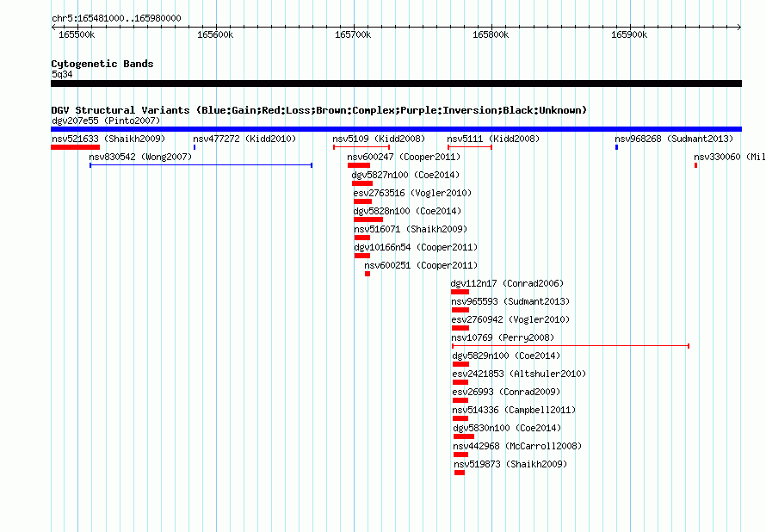Click the 165800k ruler tick label

pos(491,34)
